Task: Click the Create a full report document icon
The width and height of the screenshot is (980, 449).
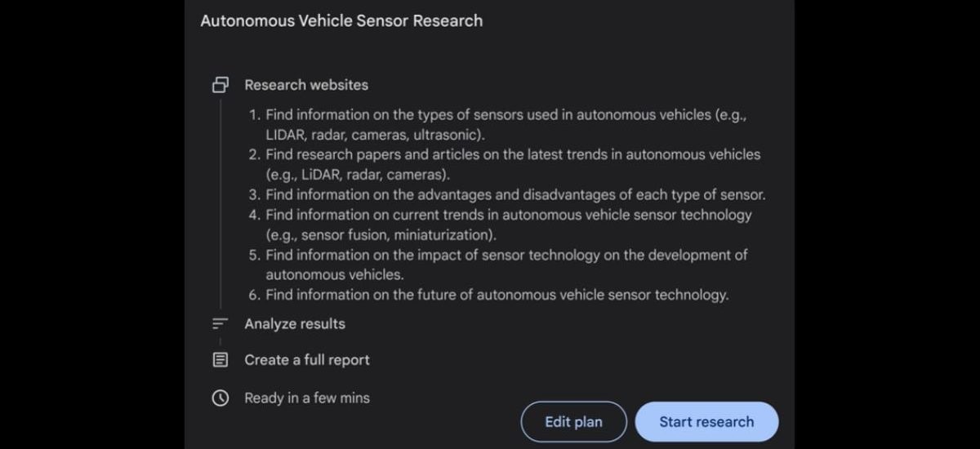Action: (x=220, y=360)
